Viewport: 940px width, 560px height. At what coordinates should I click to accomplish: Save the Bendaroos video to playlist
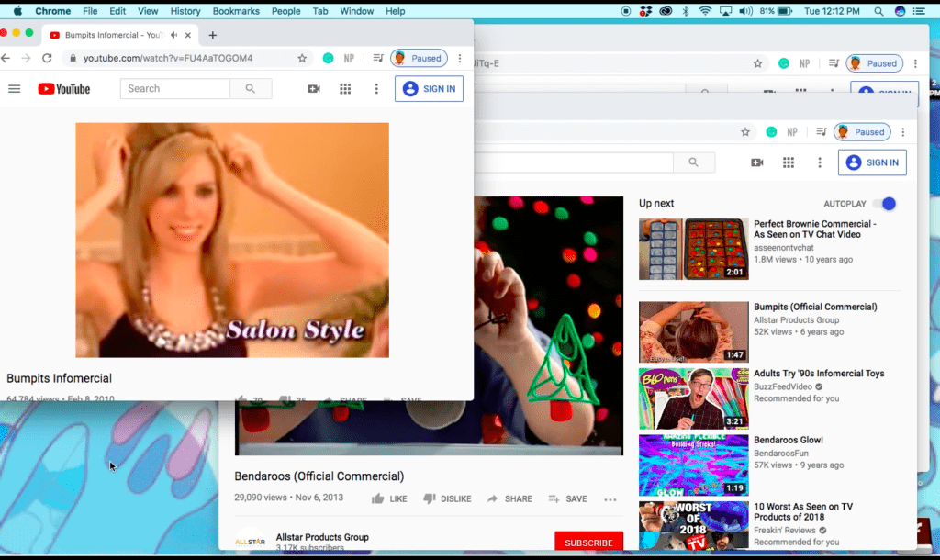(567, 498)
